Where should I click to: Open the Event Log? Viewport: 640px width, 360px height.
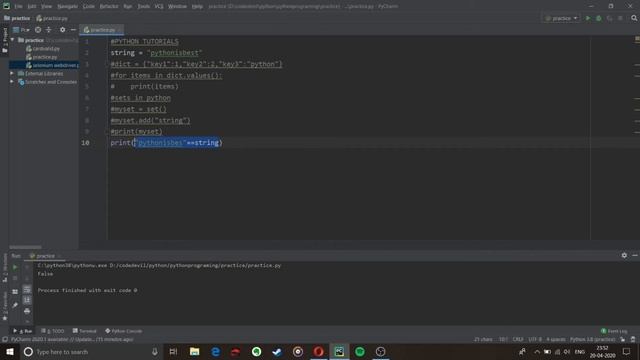[614, 331]
